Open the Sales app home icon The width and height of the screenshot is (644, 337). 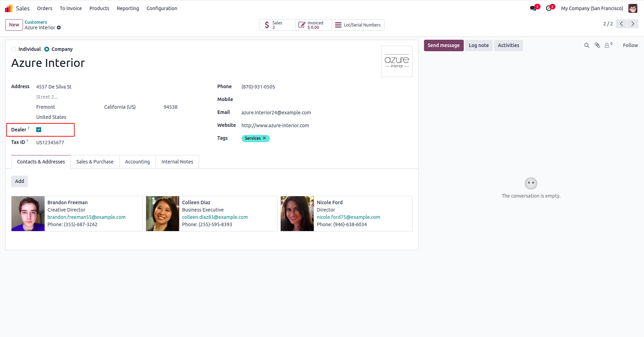click(9, 8)
